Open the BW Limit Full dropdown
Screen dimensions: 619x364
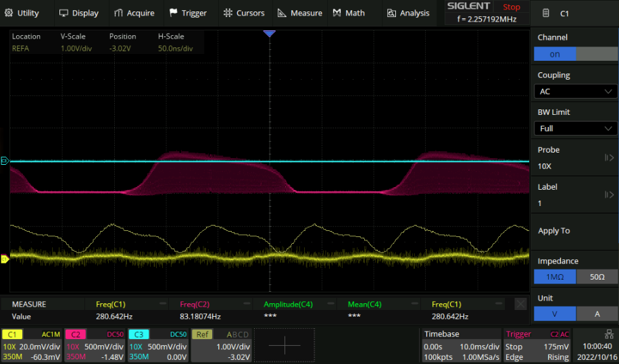pyautogui.click(x=576, y=128)
